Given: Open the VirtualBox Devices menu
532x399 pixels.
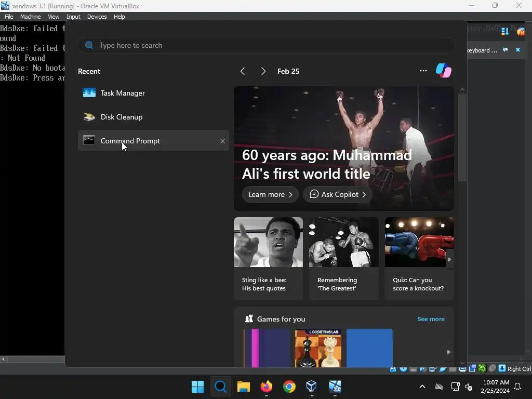Looking at the screenshot, I should coord(97,17).
